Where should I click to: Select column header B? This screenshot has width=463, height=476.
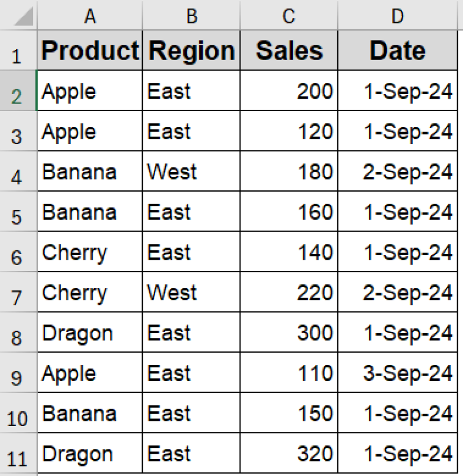click(191, 15)
